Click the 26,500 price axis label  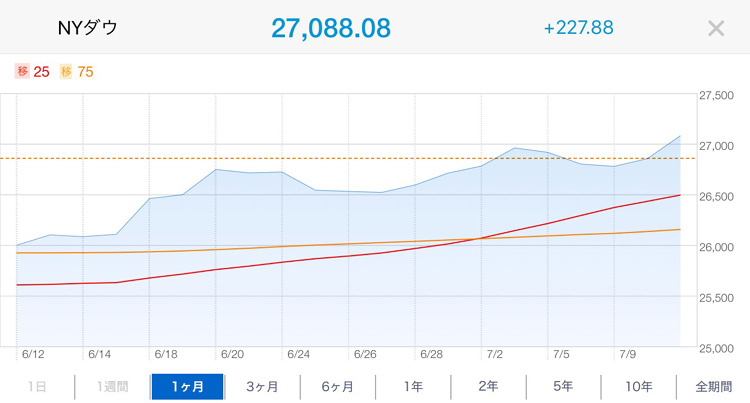[x=716, y=196]
